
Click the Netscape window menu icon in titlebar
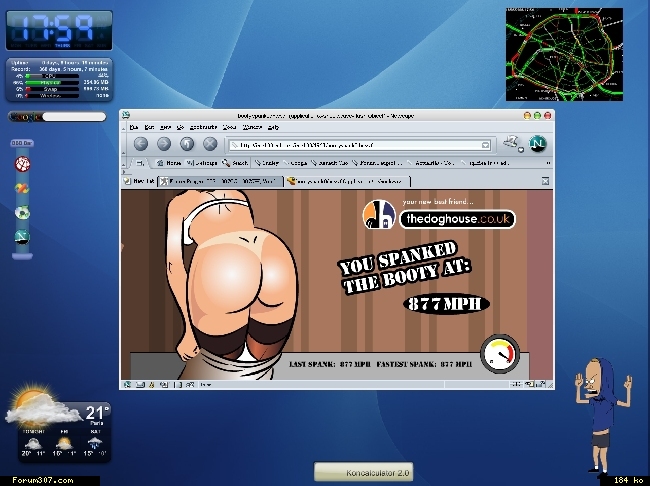point(126,116)
